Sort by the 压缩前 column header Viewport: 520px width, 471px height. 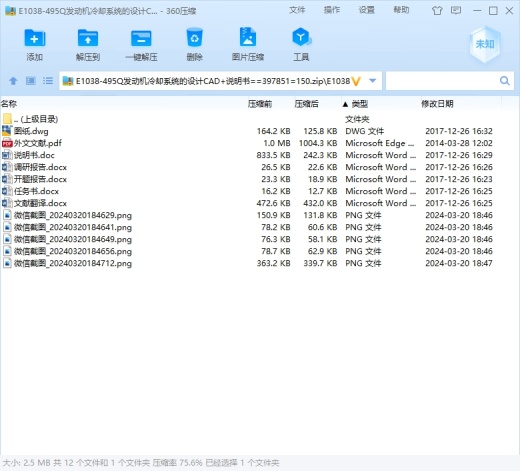tap(260, 104)
